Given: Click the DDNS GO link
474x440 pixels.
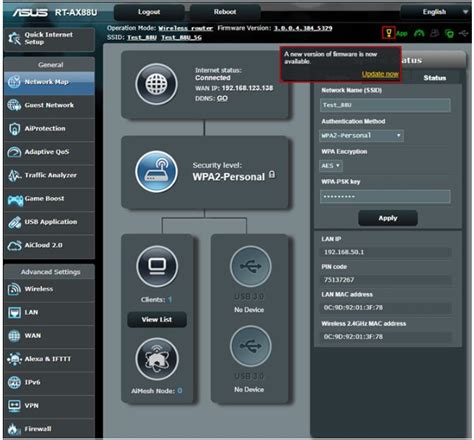Looking at the screenshot, I should [x=222, y=99].
